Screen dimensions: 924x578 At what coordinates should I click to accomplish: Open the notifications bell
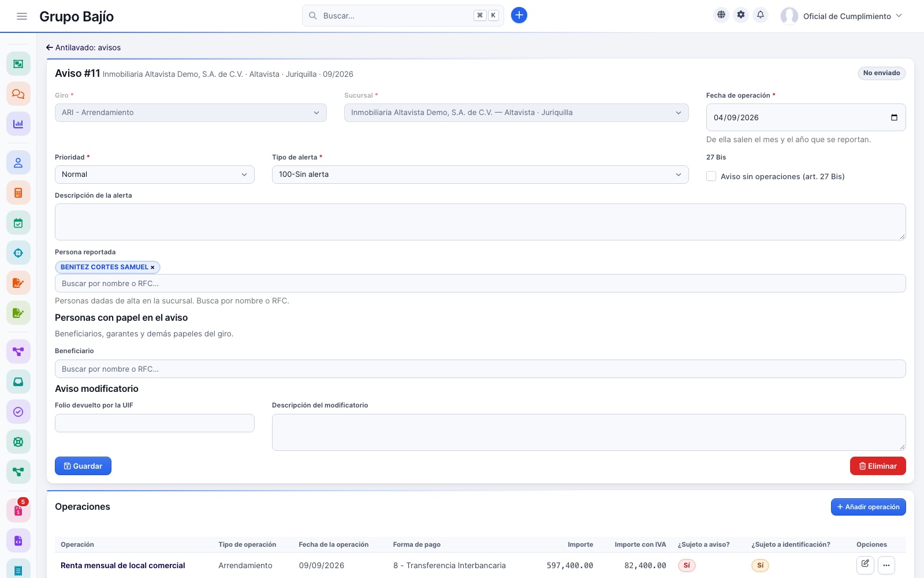(x=761, y=15)
